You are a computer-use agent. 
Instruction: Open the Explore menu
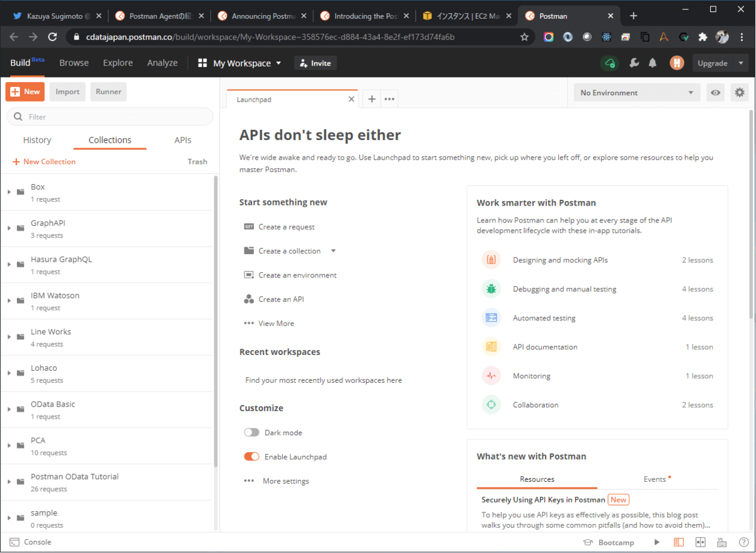pyautogui.click(x=118, y=63)
